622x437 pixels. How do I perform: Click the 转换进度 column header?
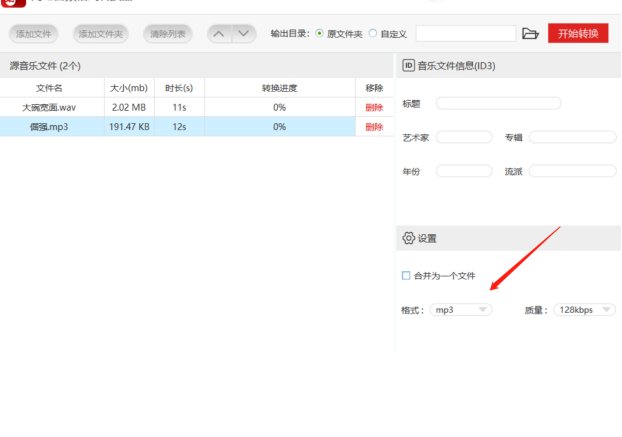click(x=280, y=88)
